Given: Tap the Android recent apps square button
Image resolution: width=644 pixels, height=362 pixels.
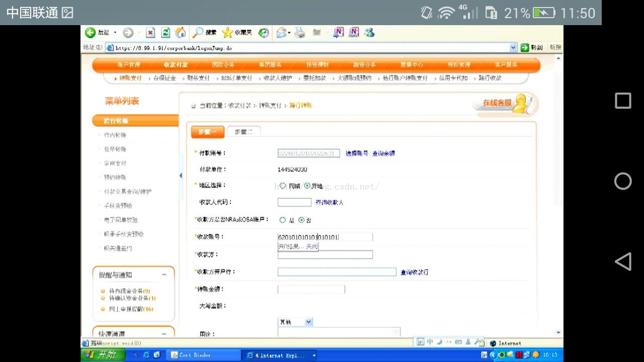Looking at the screenshot, I should click(x=623, y=101).
